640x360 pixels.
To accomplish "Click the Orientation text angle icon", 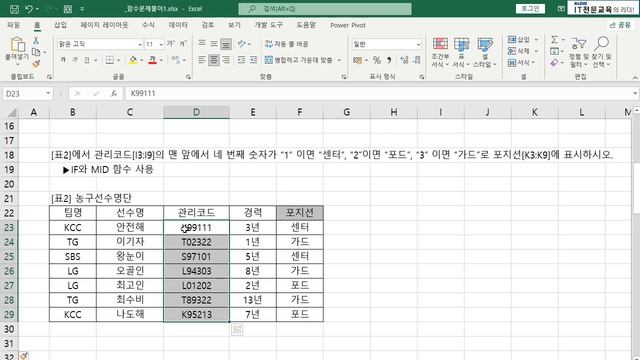I will click(x=242, y=44).
